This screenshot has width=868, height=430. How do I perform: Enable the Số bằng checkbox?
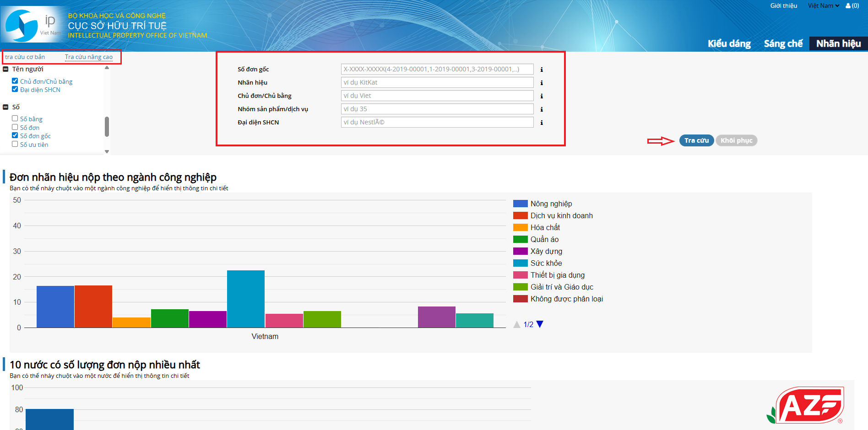click(15, 118)
